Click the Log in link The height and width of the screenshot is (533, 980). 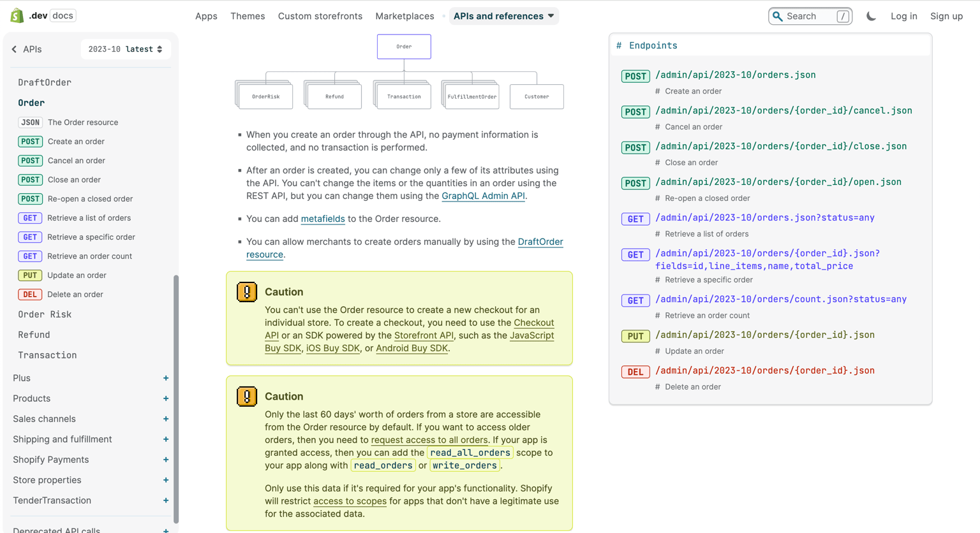tap(903, 16)
